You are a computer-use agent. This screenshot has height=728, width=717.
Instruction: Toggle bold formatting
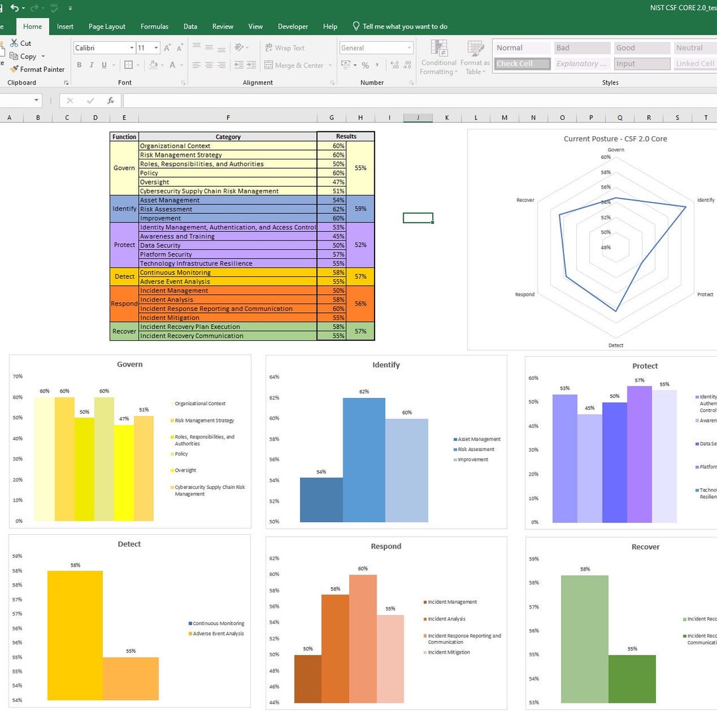click(79, 64)
